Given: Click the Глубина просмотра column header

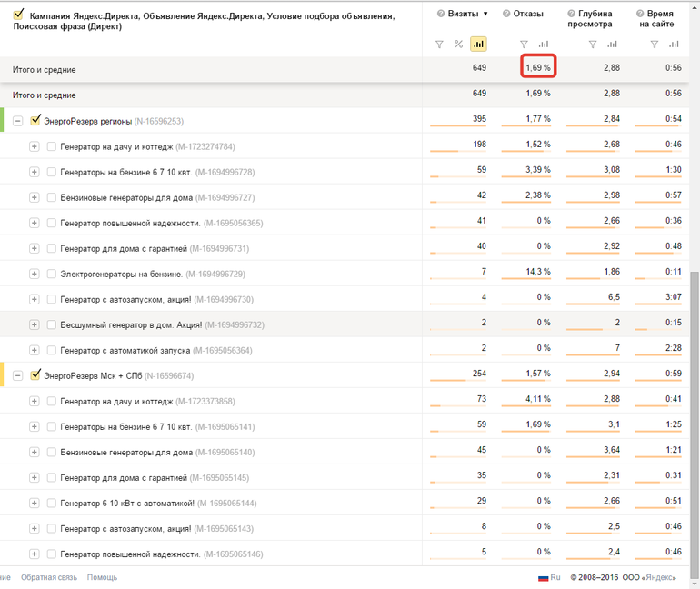Looking at the screenshot, I should [x=595, y=18].
